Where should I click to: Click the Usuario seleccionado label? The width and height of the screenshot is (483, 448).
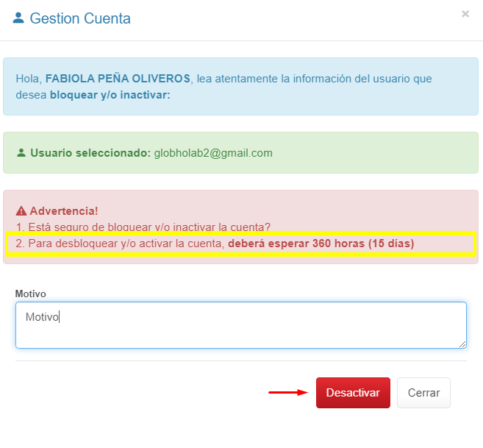[90, 153]
